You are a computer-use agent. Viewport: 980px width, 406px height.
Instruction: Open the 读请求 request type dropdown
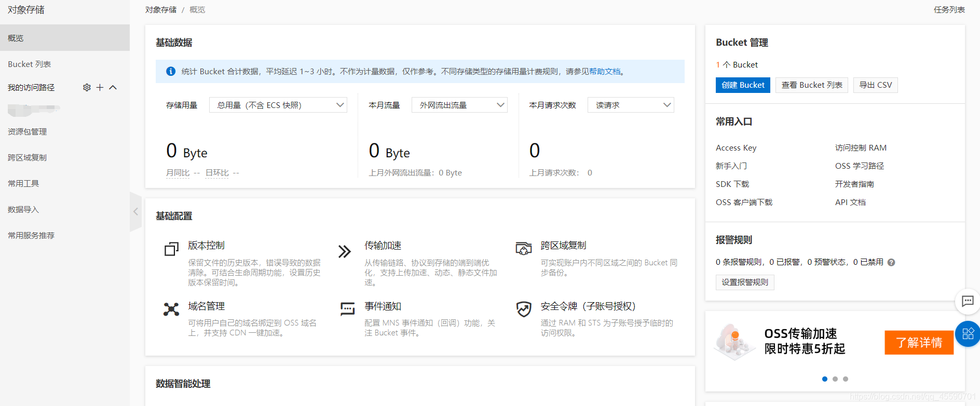click(x=631, y=105)
